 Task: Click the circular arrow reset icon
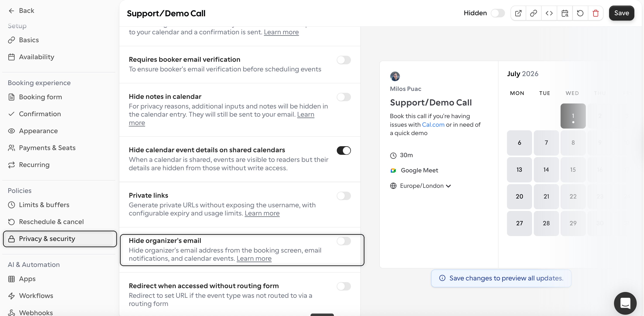click(x=580, y=13)
